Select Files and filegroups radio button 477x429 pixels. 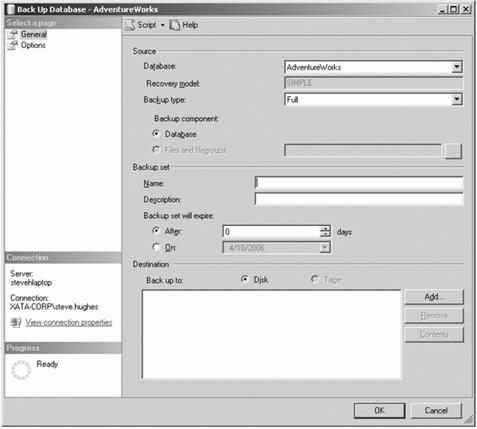(156, 150)
